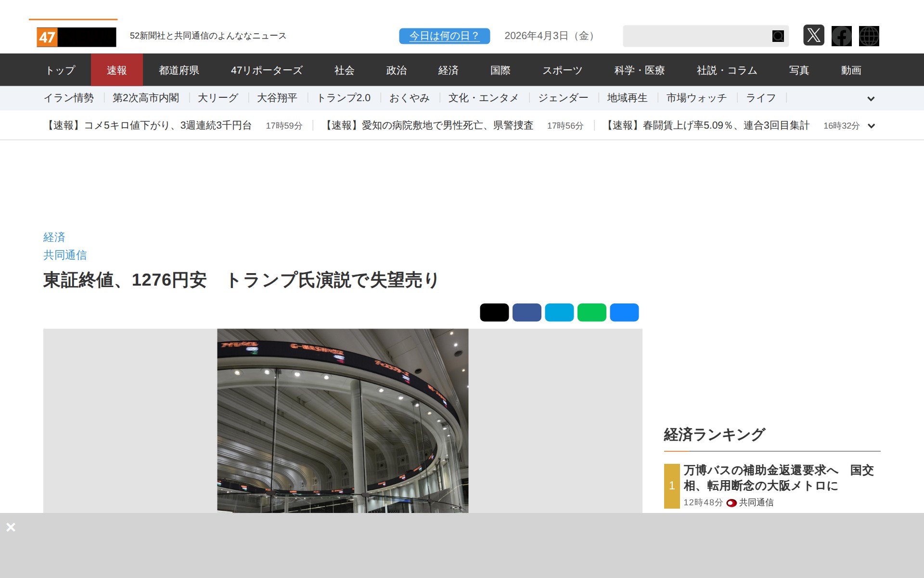The width and height of the screenshot is (924, 578).
Task: Open the X (Twitter) account icon
Action: coord(813,36)
